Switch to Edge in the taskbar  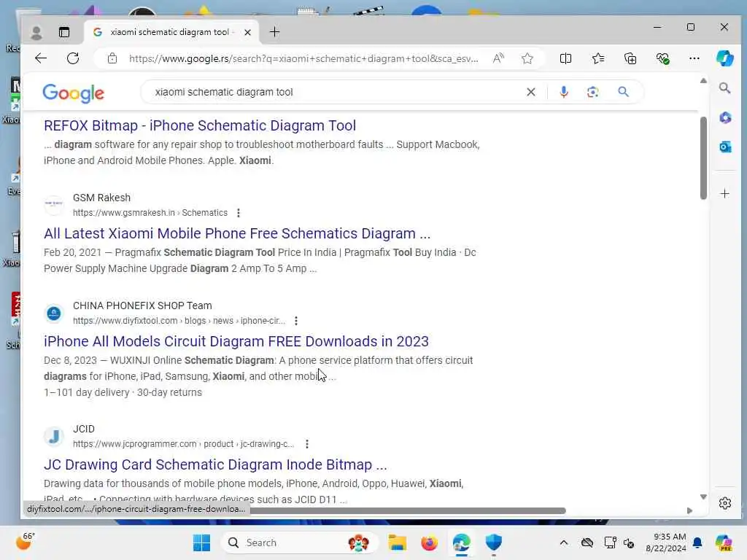pos(461,542)
